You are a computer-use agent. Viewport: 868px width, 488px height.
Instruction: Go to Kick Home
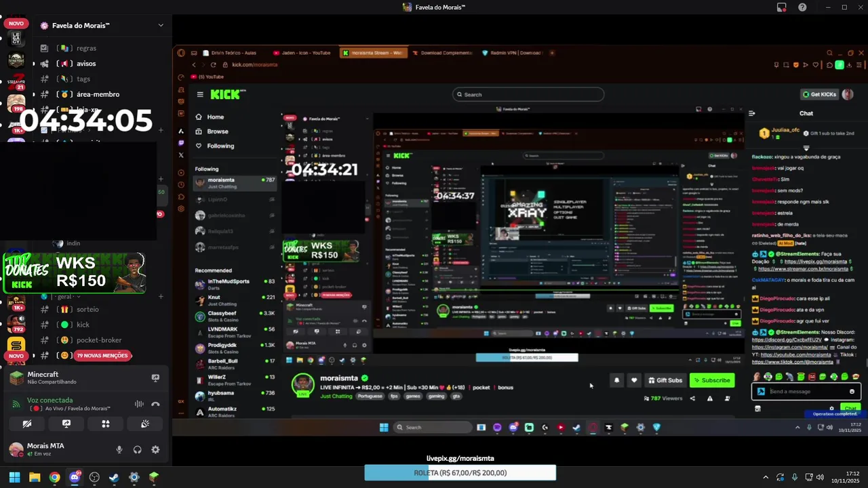click(x=216, y=117)
